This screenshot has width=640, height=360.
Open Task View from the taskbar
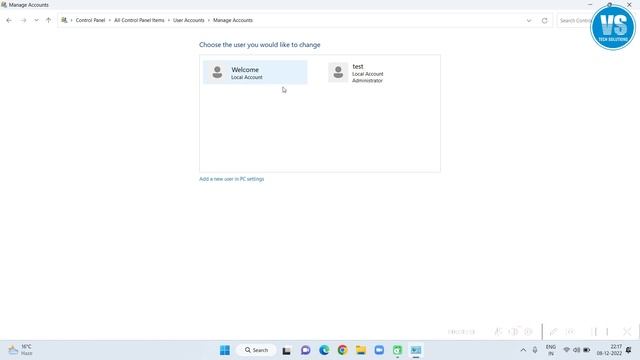pyautogui.click(x=287, y=350)
